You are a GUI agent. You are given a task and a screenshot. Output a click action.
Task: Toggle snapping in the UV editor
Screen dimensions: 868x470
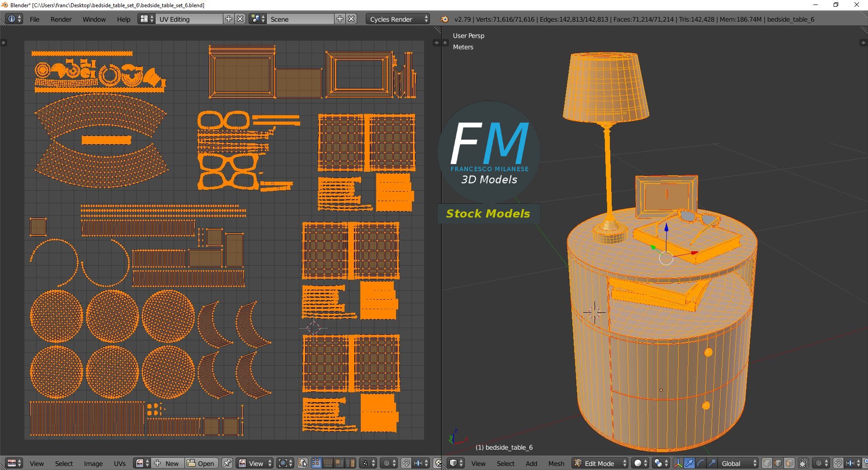point(406,463)
